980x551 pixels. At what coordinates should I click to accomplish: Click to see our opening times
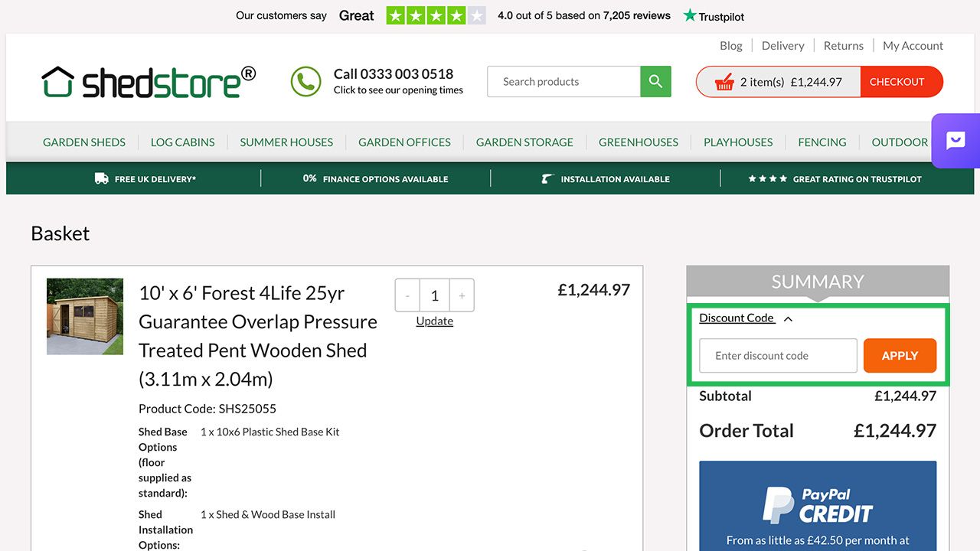coord(398,90)
